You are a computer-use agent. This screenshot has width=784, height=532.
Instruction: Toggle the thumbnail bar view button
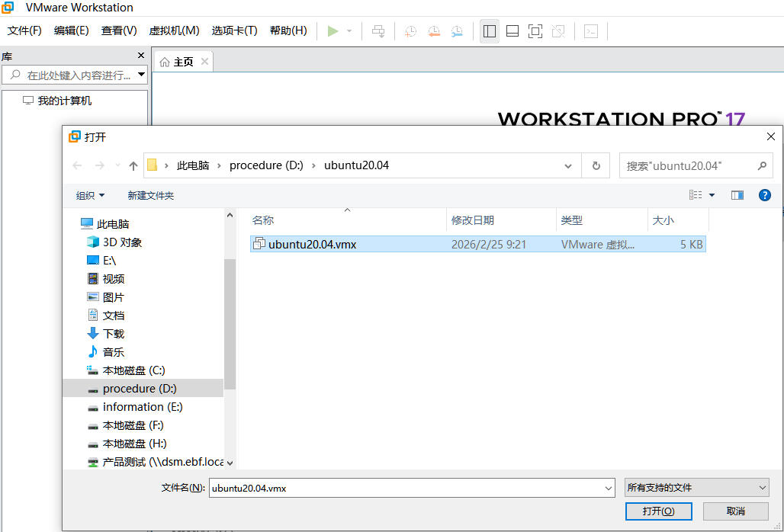[512, 31]
